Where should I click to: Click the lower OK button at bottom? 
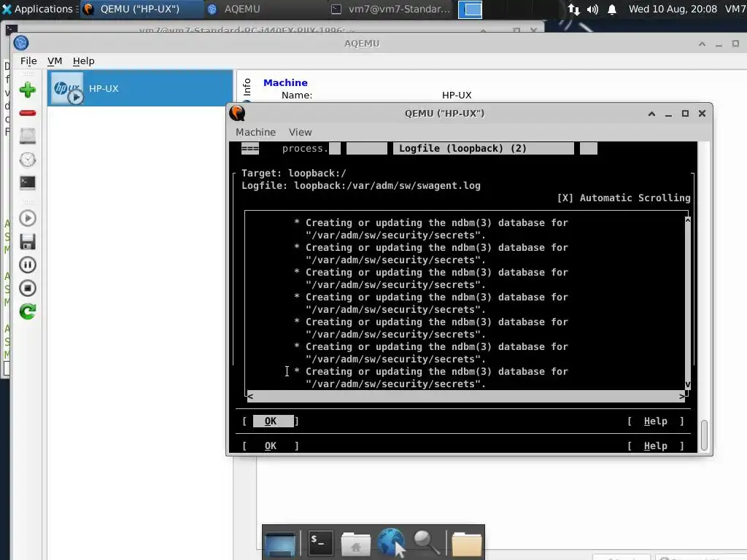(271, 446)
